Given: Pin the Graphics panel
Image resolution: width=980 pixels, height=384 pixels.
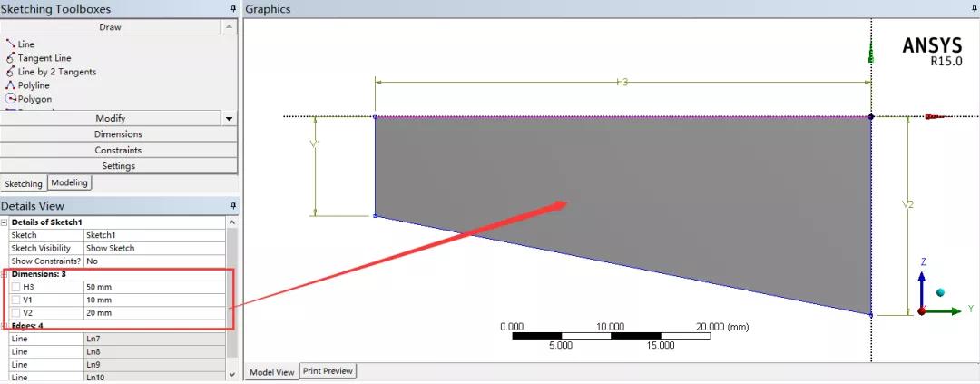Looking at the screenshot, I should coord(974,9).
